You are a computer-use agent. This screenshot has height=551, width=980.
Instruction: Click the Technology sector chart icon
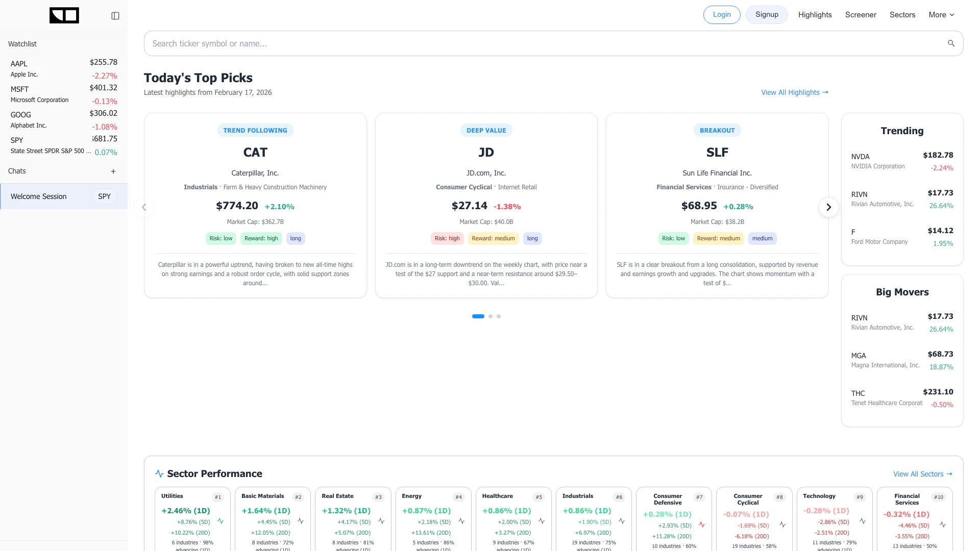coord(863,521)
